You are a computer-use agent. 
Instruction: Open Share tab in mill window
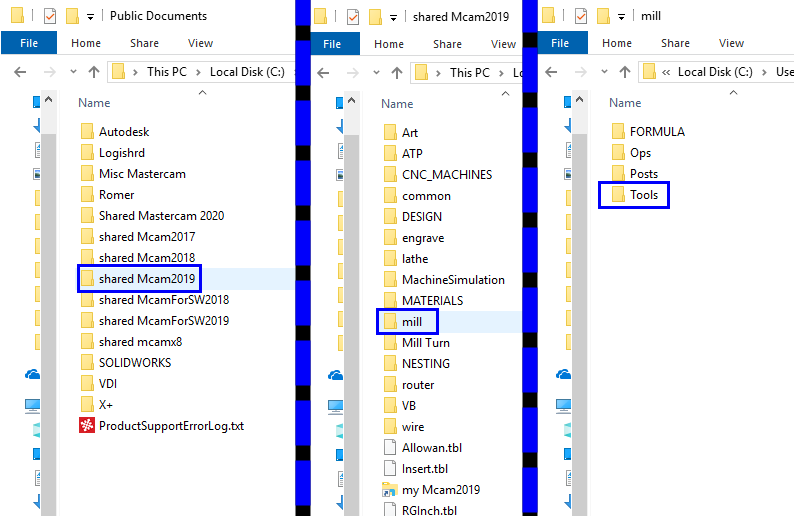click(x=675, y=43)
